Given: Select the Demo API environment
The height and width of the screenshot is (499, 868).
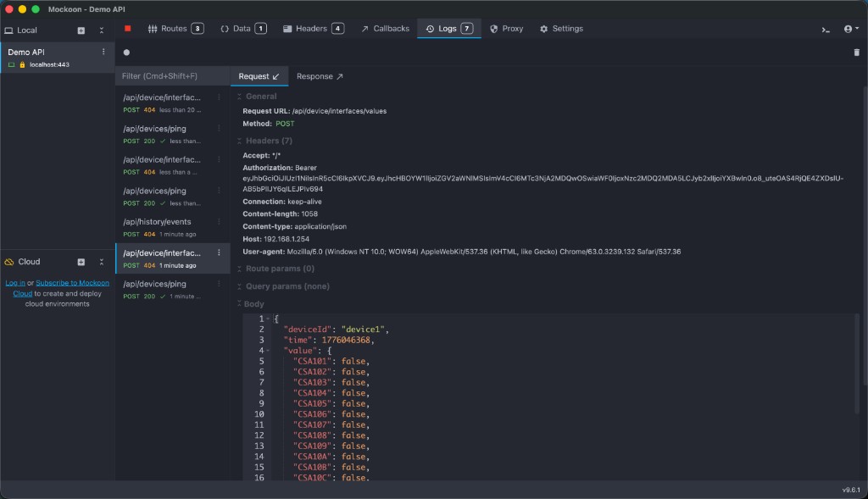Looking at the screenshot, I should 57,58.
